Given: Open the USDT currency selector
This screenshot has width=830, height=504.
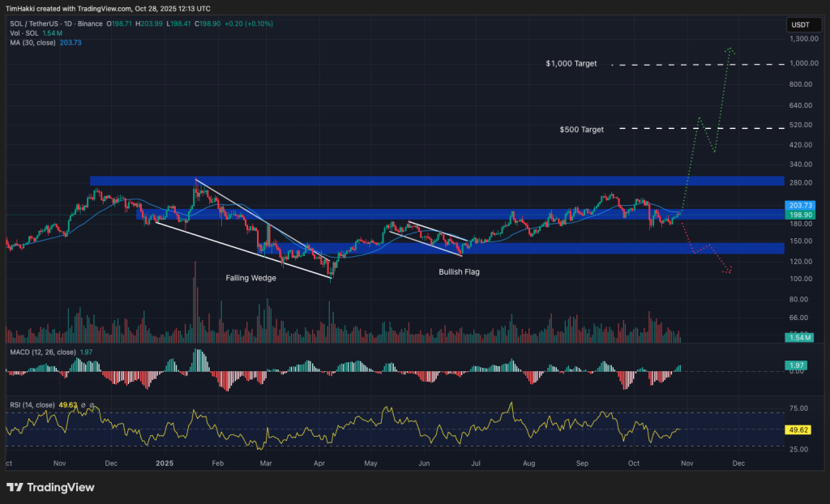Looking at the screenshot, I should coord(803,24).
